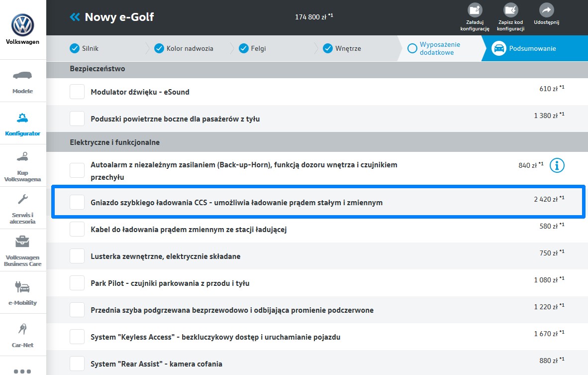Check Autoalarm z niezależnym zasilaniem option
Screen dimensions: 588x375
pos(77,170)
